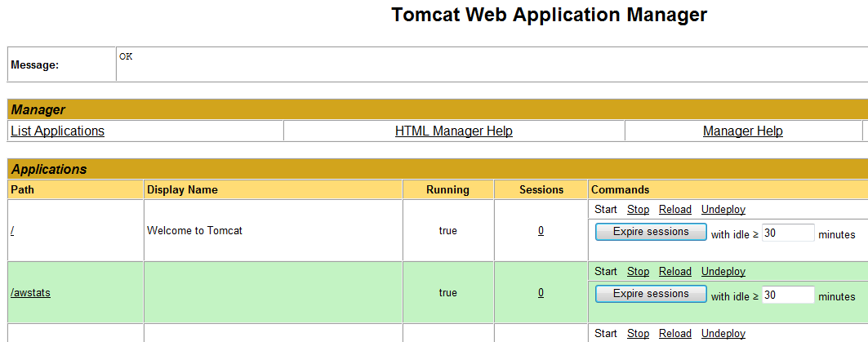Focus idle minutes field in /awstats row
Screen dimensions: 868x342
click(788, 295)
